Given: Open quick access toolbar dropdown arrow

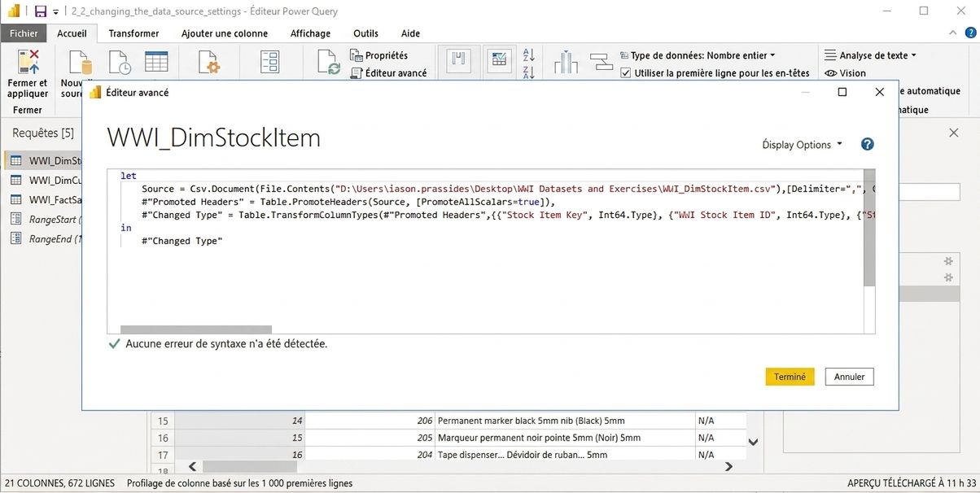Looking at the screenshot, I should [55, 12].
